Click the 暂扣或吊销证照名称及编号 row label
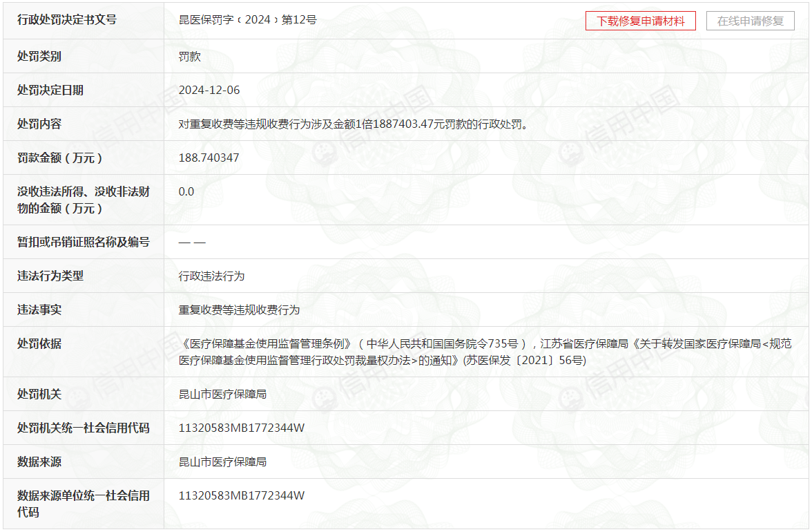 click(84, 242)
